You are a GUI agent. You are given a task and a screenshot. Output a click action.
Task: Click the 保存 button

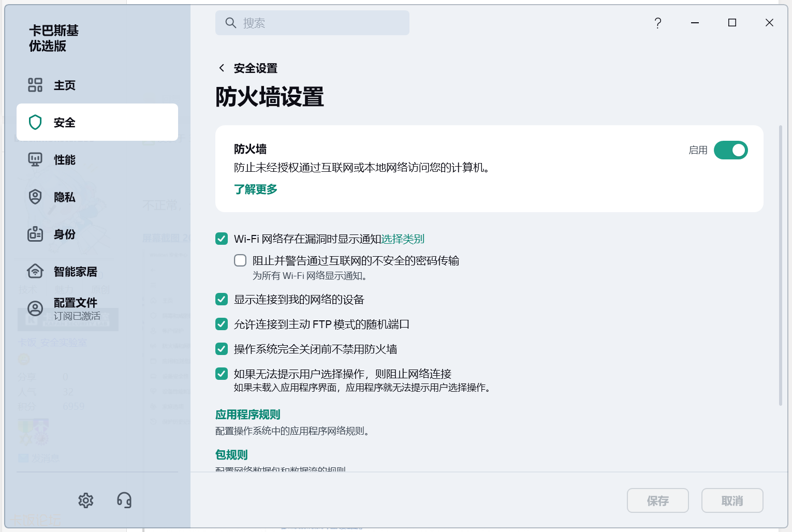[x=658, y=500]
